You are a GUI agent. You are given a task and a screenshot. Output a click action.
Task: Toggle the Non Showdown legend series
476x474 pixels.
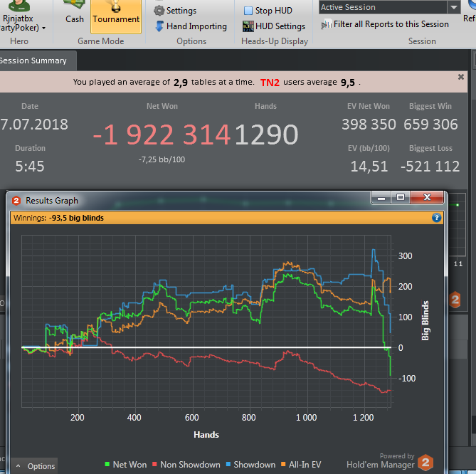coord(186,465)
